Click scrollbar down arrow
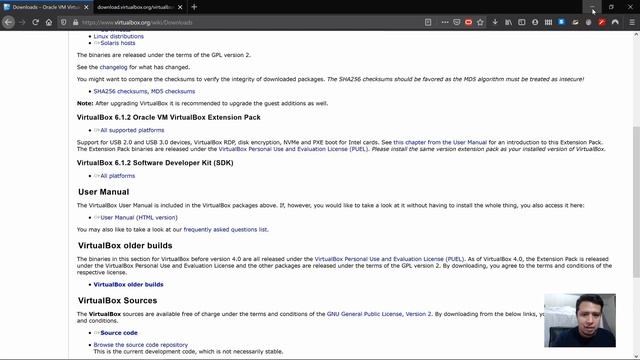Viewport: 640px width, 360px height. pyautogui.click(x=636, y=356)
